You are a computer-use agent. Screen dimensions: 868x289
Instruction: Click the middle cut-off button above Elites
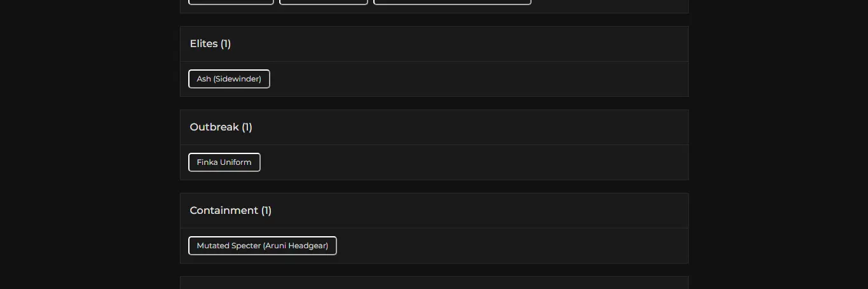click(324, 2)
